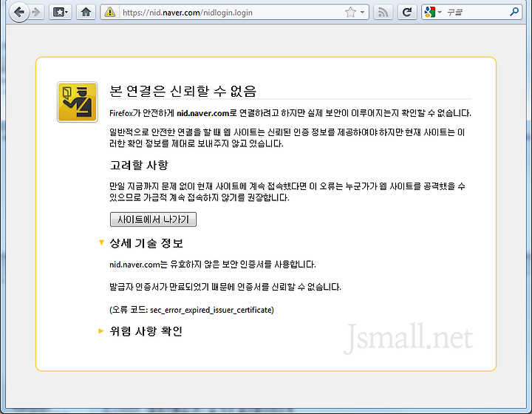Go to the home page icon

tap(86, 13)
